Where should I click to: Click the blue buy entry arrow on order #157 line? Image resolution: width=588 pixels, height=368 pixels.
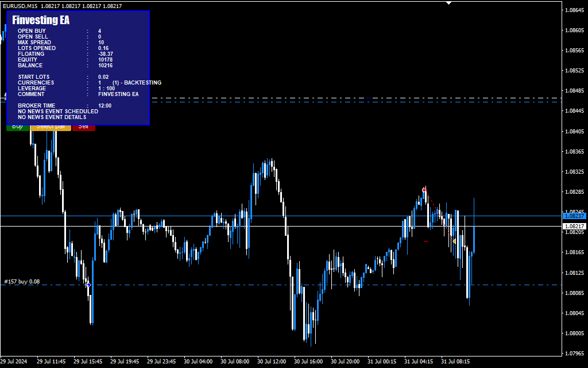[88, 285]
